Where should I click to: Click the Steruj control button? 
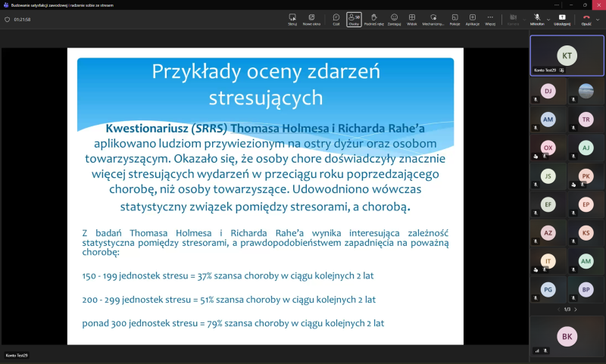[x=292, y=19]
